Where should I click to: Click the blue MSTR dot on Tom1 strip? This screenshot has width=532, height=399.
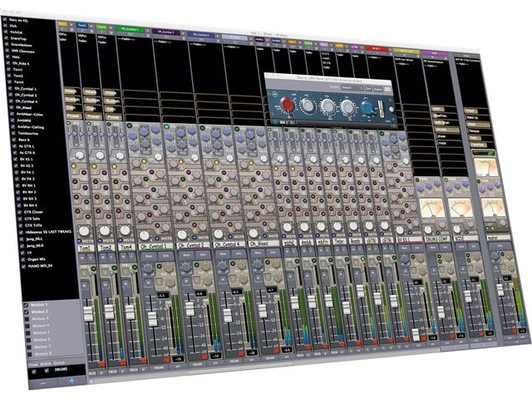pos(80,241)
